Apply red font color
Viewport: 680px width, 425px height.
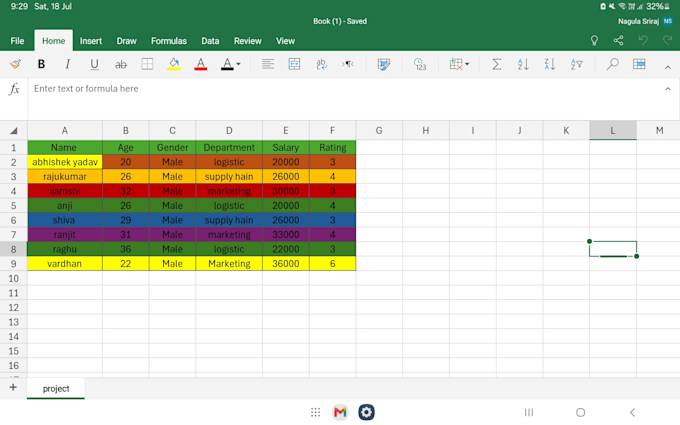200,64
